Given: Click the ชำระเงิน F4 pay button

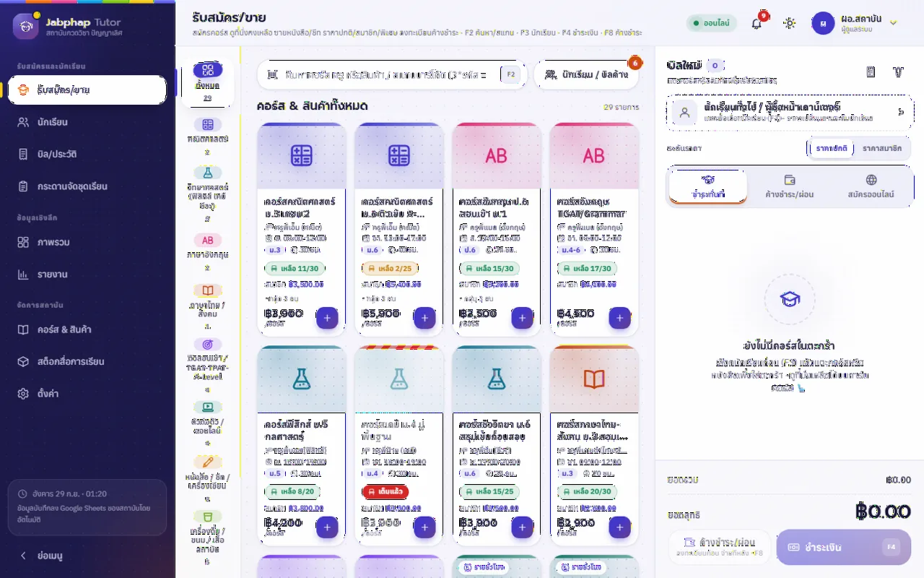Looking at the screenshot, I should [843, 547].
